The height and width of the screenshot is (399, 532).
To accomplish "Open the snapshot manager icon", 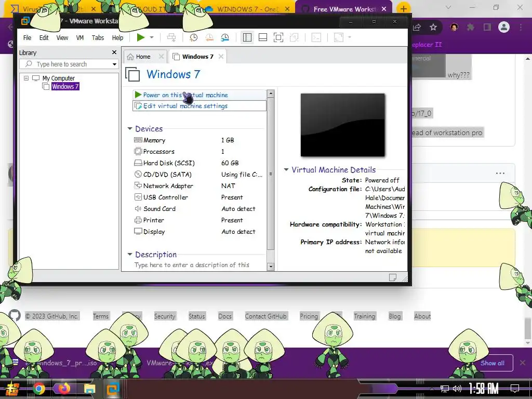I will [225, 37].
